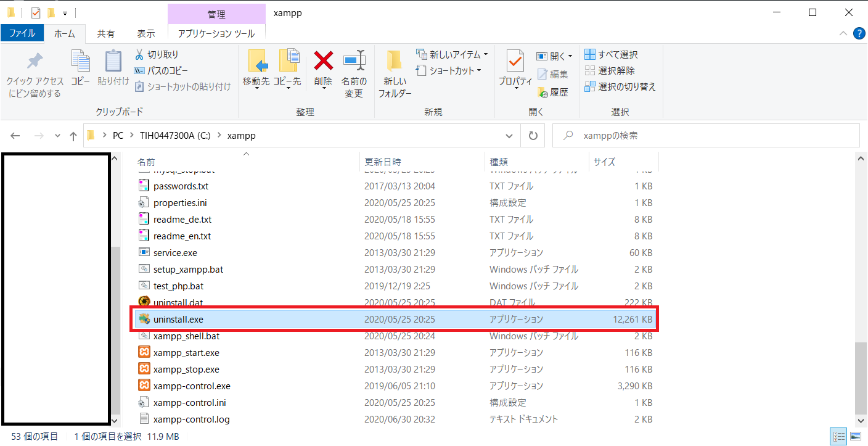Click TIH0447300A (C:) in address breadcrumb
This screenshot has width=868, height=446.
pyautogui.click(x=175, y=136)
